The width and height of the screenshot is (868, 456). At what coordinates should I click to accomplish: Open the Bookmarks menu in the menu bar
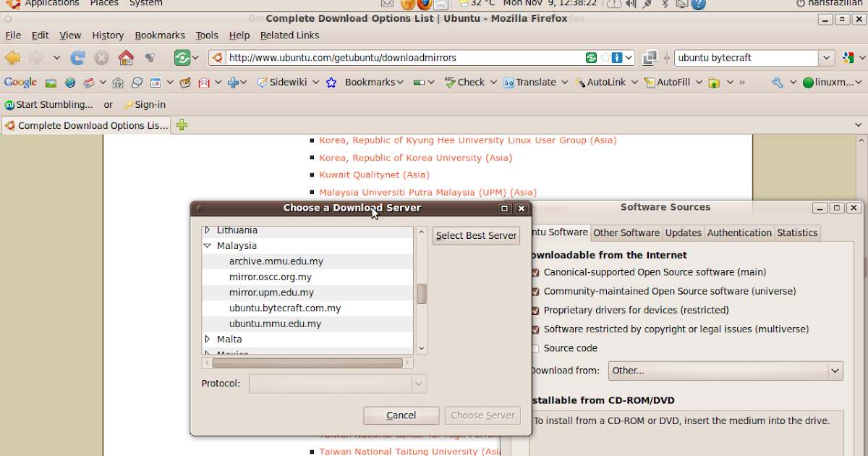160,35
